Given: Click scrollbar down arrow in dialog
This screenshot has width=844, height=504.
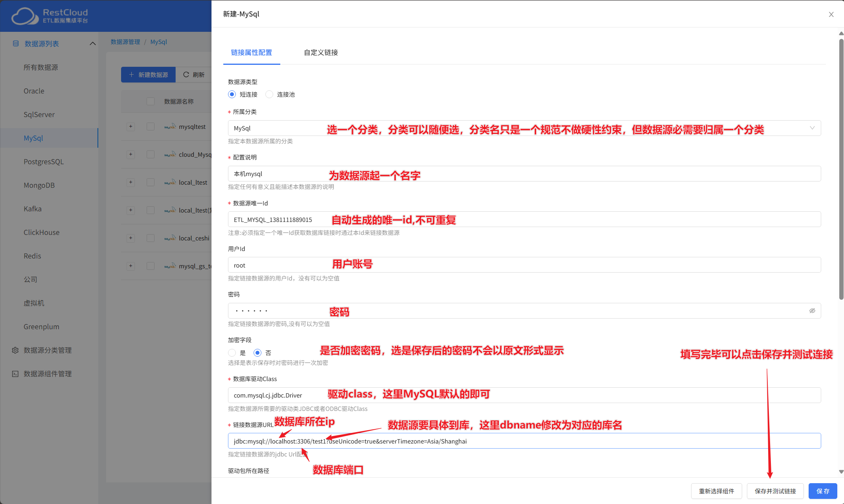Looking at the screenshot, I should point(841,472).
